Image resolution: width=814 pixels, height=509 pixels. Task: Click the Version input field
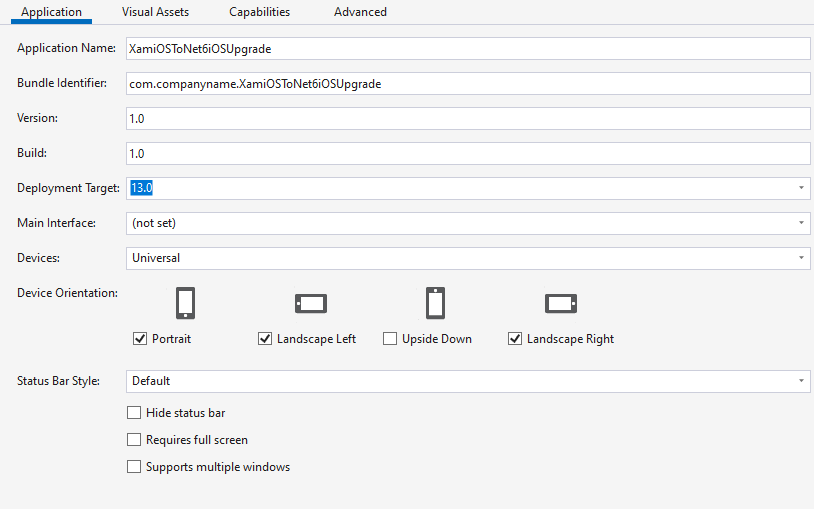coord(468,118)
